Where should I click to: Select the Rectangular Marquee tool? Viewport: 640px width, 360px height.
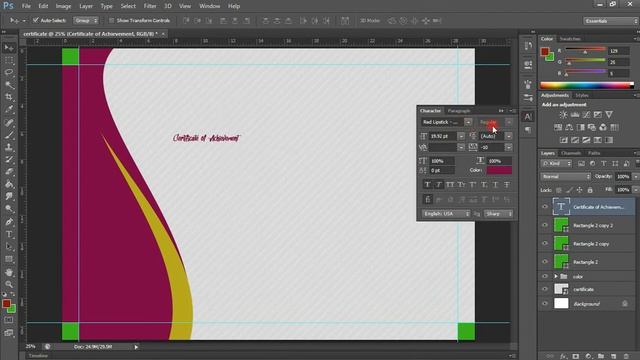(9, 60)
